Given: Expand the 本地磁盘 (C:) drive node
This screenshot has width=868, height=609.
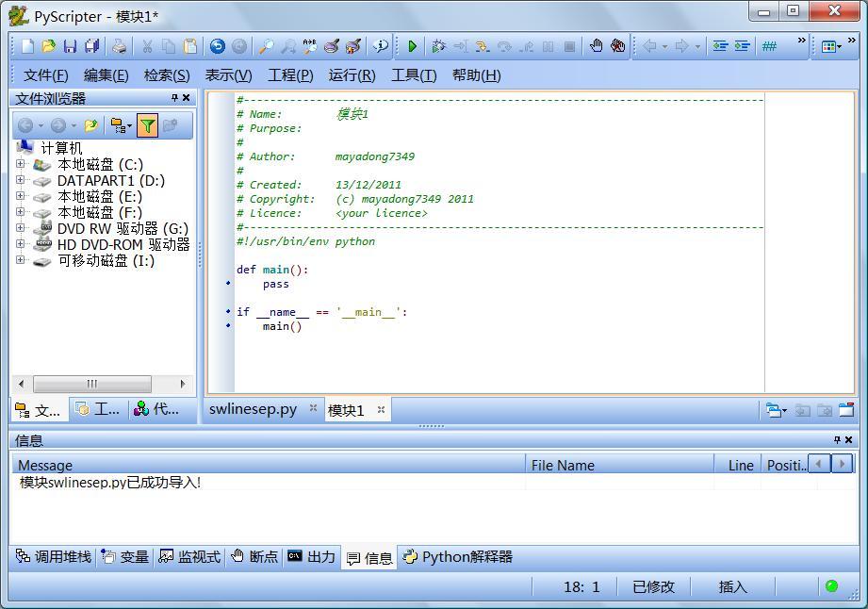Looking at the screenshot, I should 19,164.
